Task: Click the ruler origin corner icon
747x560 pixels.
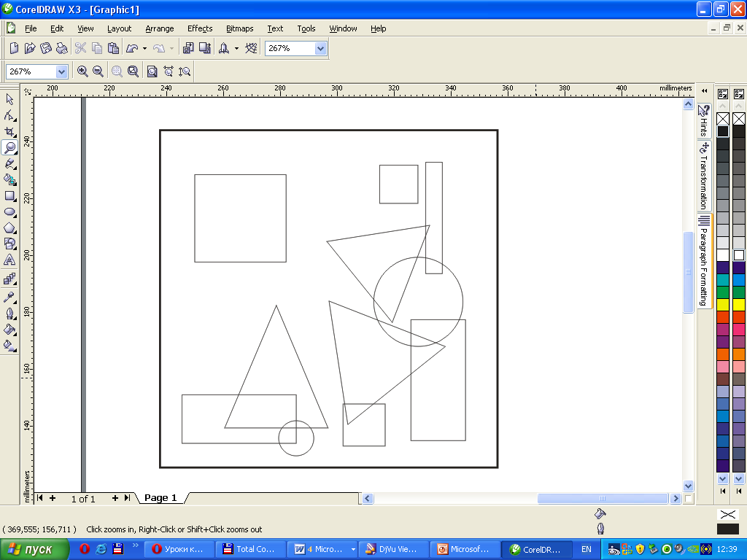Action: [x=28, y=91]
